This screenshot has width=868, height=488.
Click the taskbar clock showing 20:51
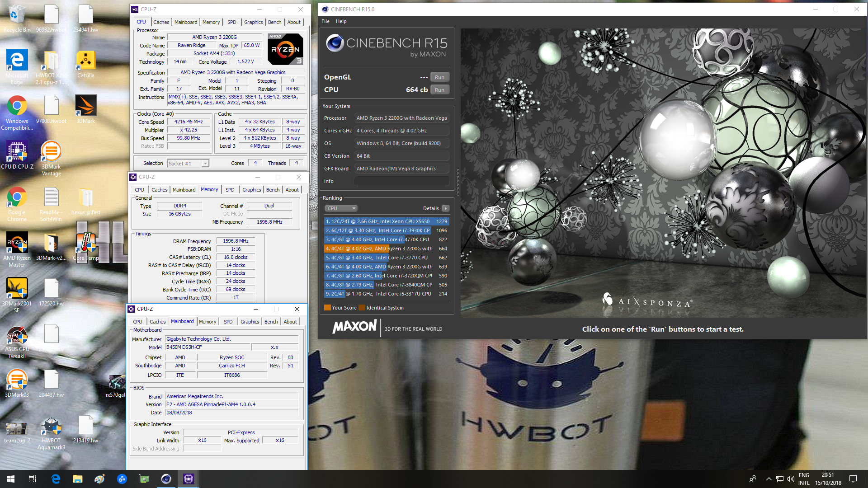click(828, 479)
